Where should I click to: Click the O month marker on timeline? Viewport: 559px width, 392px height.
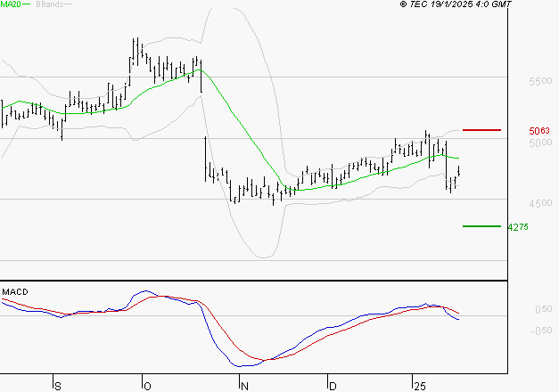147,387
